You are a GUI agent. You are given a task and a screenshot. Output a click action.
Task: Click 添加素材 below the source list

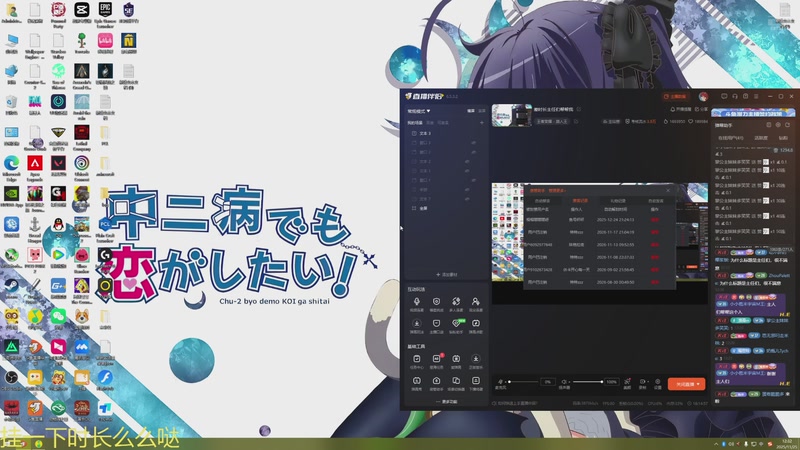[446, 274]
